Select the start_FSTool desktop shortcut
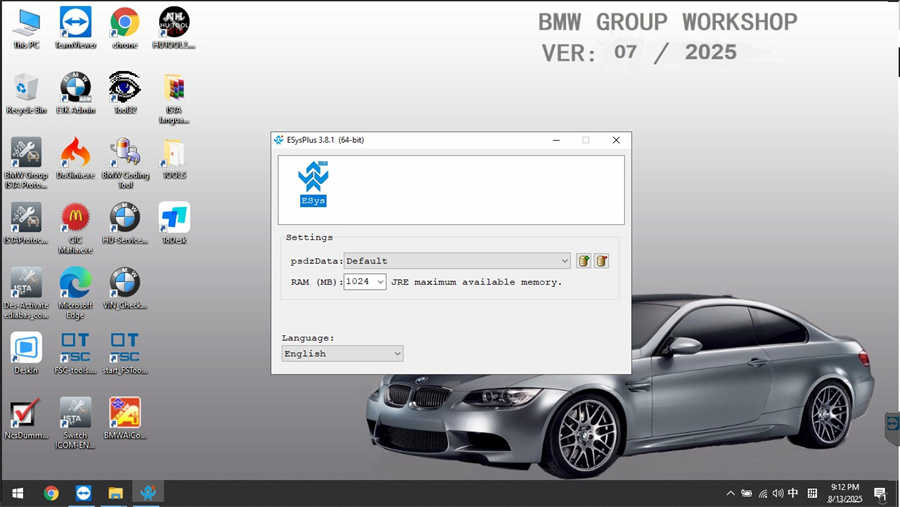The image size is (900, 507). [125, 354]
